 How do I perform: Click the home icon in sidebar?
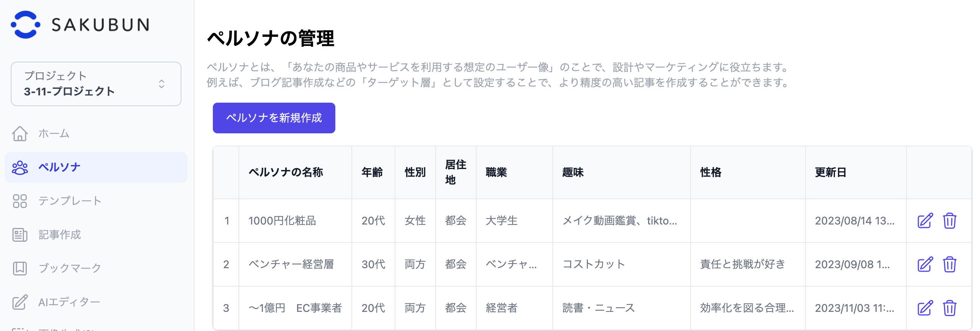point(20,134)
